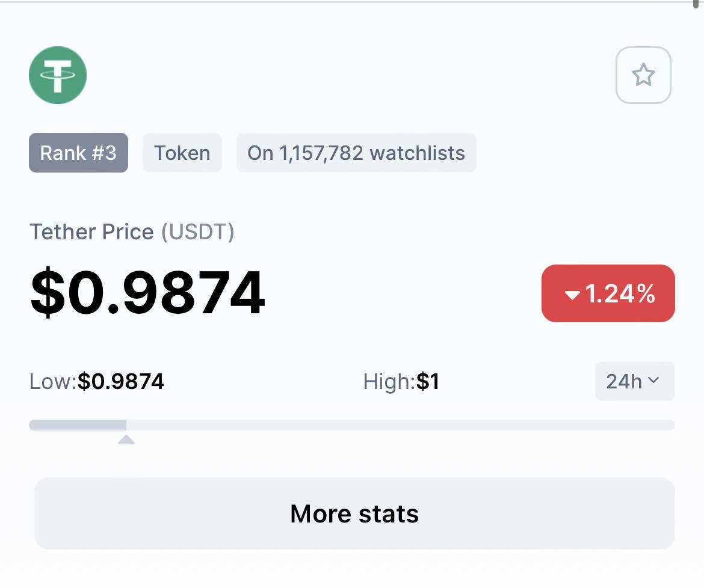704x588 pixels.
Task: Open the "On 1,157,782 watchlists" tag
Action: pos(356,153)
